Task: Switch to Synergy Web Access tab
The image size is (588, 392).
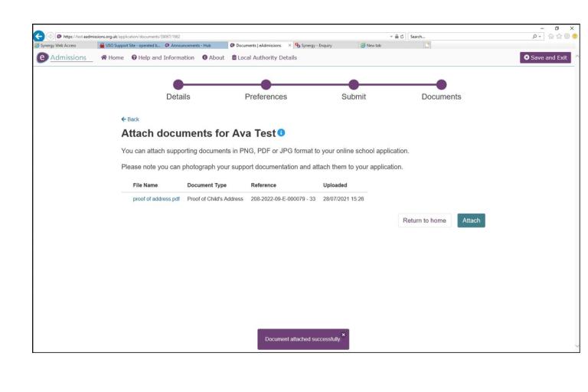Action: point(65,45)
